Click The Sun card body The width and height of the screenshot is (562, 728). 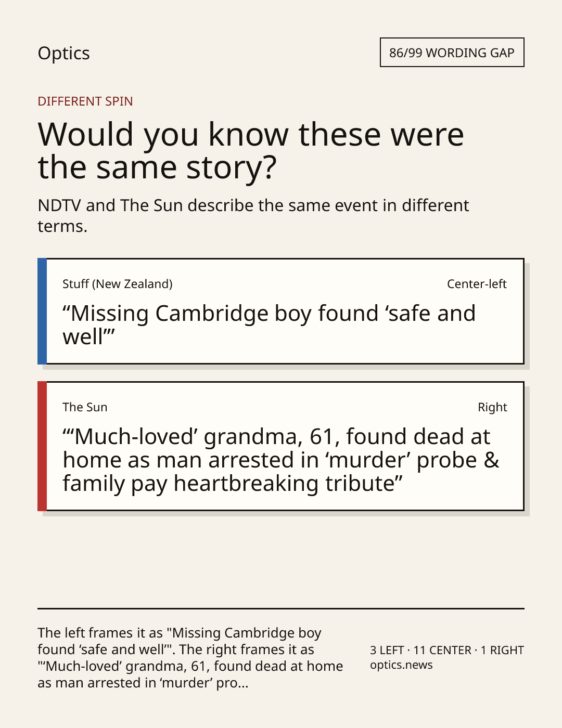[285, 446]
